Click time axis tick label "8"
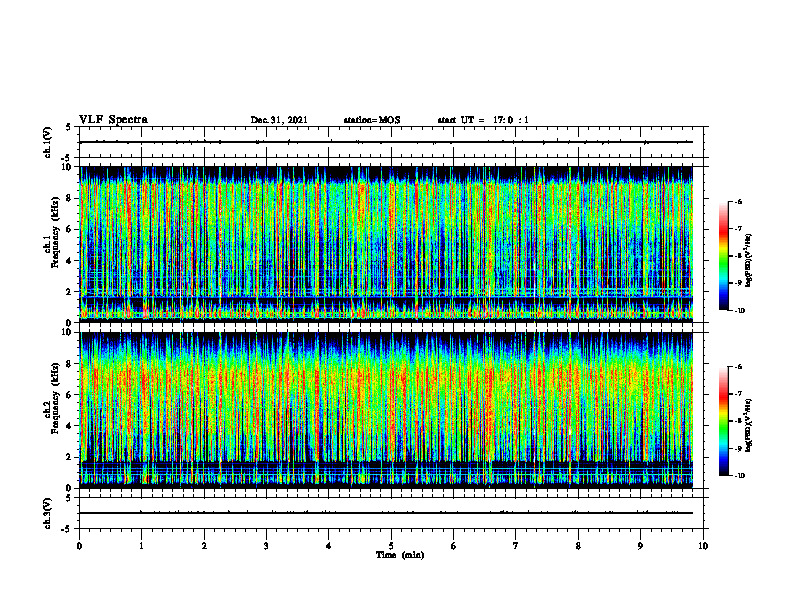 578,546
